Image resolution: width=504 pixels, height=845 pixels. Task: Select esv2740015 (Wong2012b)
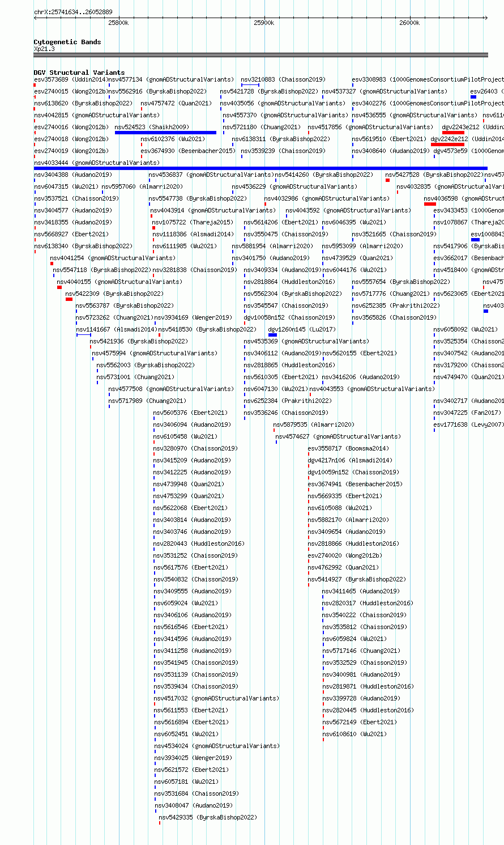pos(71,91)
